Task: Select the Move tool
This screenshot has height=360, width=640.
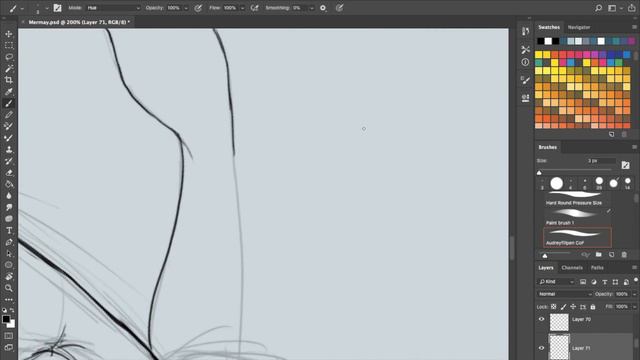Action: point(9,34)
